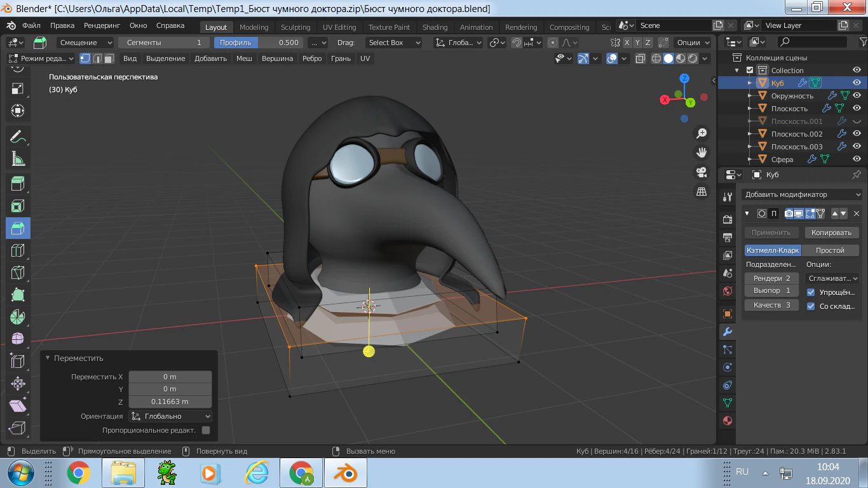Select the Shear tool
868x488 pixels.
tap(18, 406)
